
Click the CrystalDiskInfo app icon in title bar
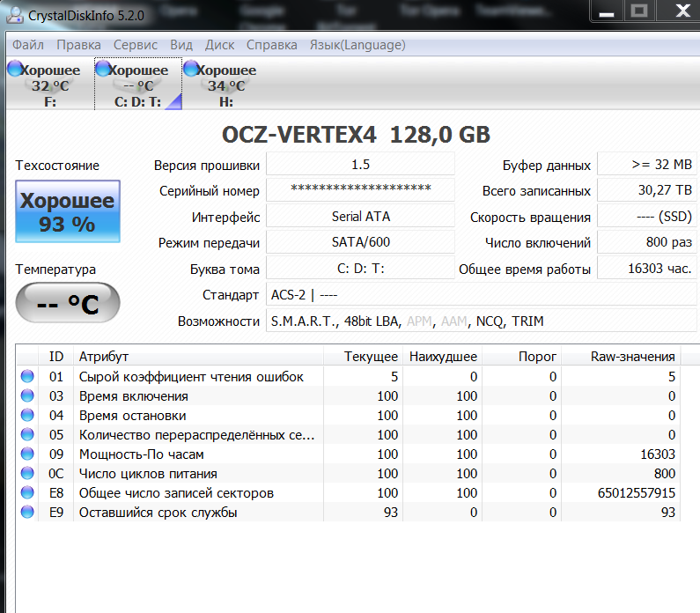(x=15, y=15)
